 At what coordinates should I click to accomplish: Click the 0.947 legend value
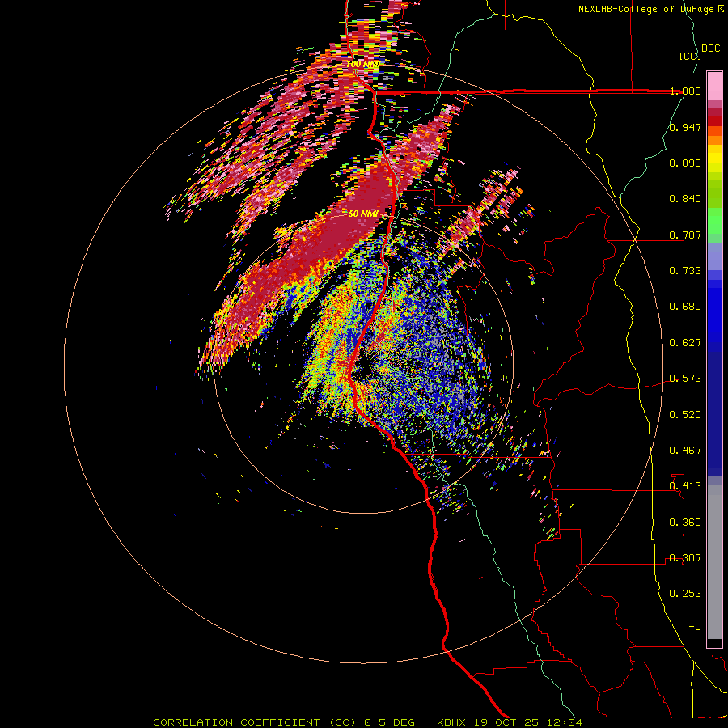point(685,127)
